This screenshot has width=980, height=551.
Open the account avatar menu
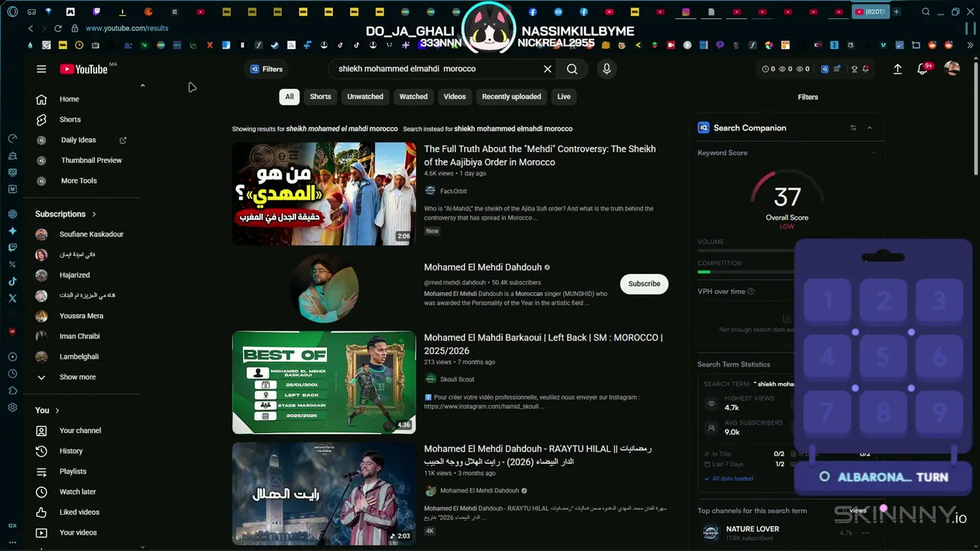pos(952,69)
